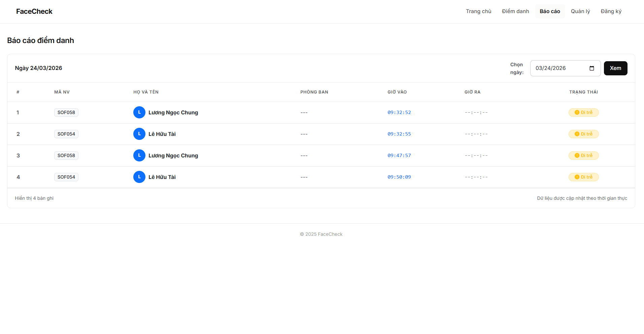Click the 'Đi trễ' status badge in row 2
The height and width of the screenshot is (334, 644).
(x=583, y=134)
